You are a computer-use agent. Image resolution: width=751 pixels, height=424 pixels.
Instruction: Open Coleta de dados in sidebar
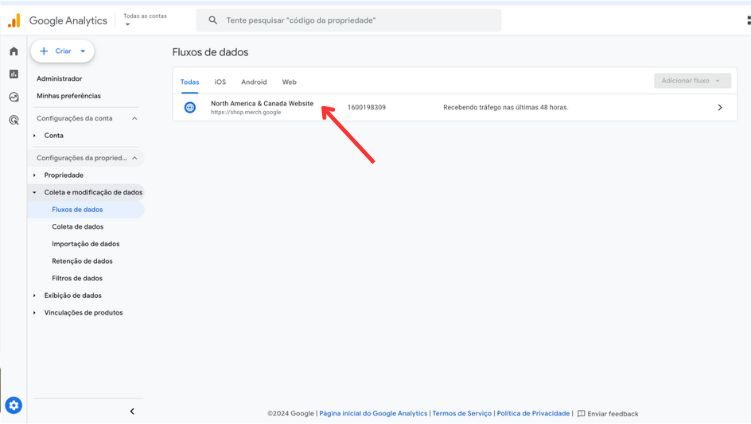[x=78, y=227]
